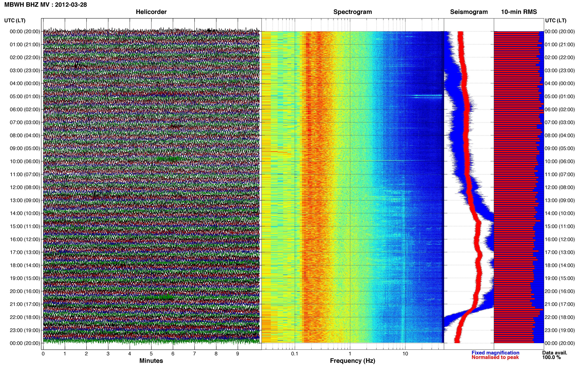Click the Helicorder-side '21:00 (17:00)' time label
Image resolution: width=588 pixels, height=368 pixels.
pos(25,304)
